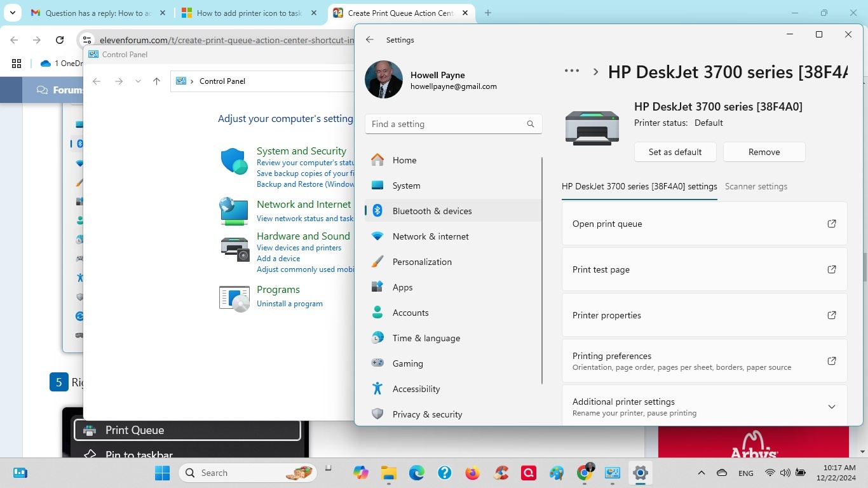Open Printing preferences
The height and width of the screenshot is (488, 868).
pos(705,361)
